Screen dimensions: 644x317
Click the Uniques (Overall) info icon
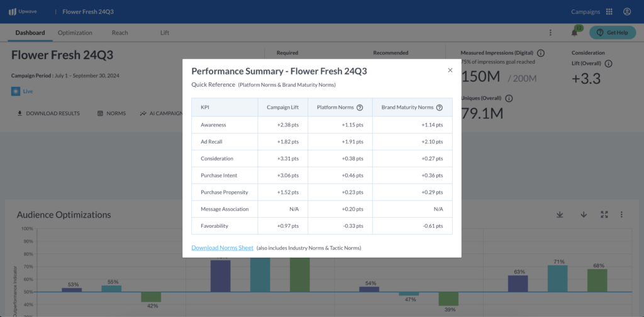click(x=509, y=99)
